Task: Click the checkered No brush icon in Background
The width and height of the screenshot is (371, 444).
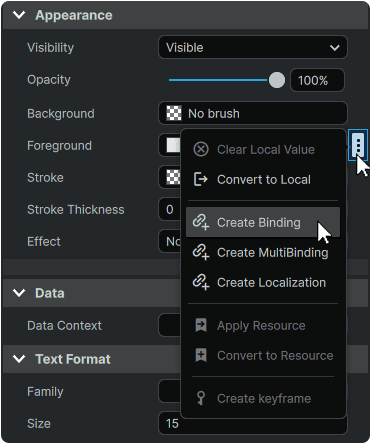Action: (x=174, y=113)
